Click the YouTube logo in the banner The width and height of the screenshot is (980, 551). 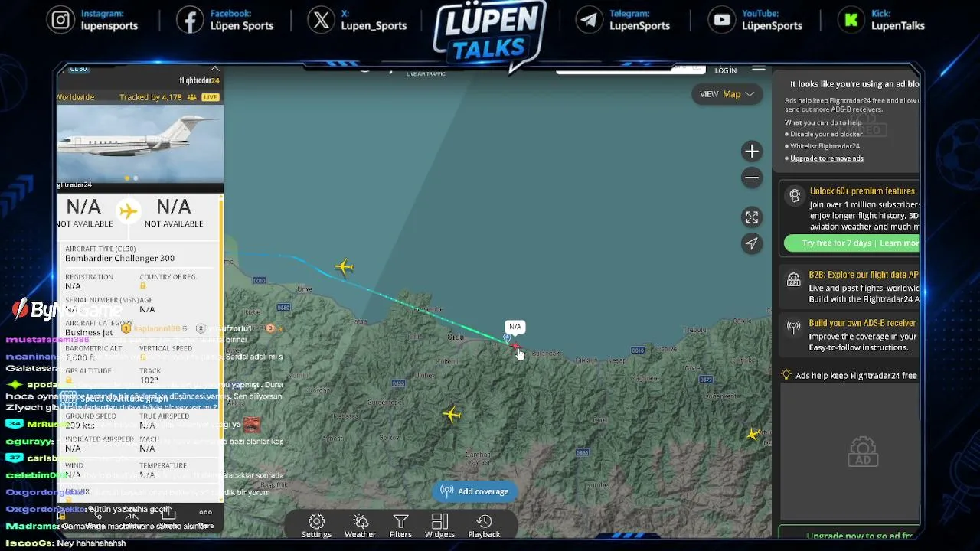(722, 20)
